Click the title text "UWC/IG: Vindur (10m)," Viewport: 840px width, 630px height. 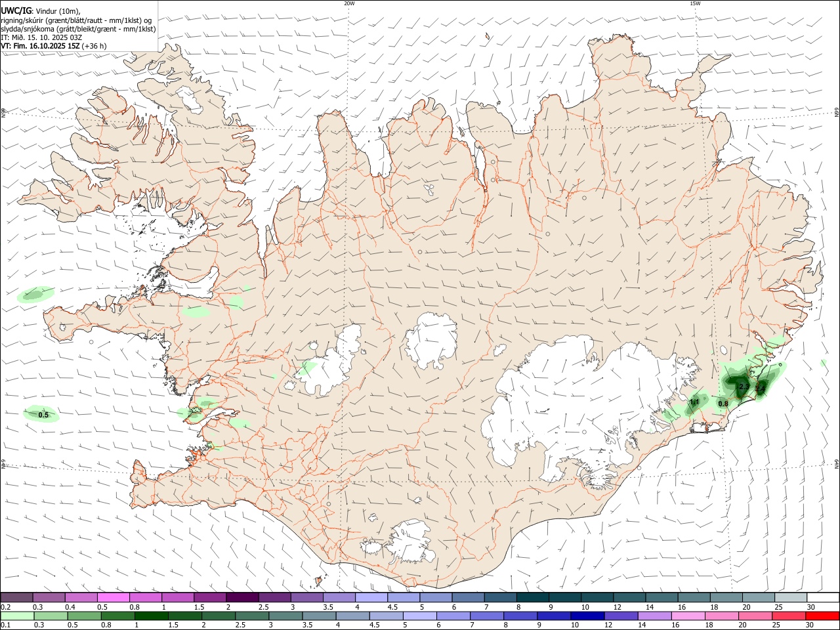pyautogui.click(x=41, y=11)
